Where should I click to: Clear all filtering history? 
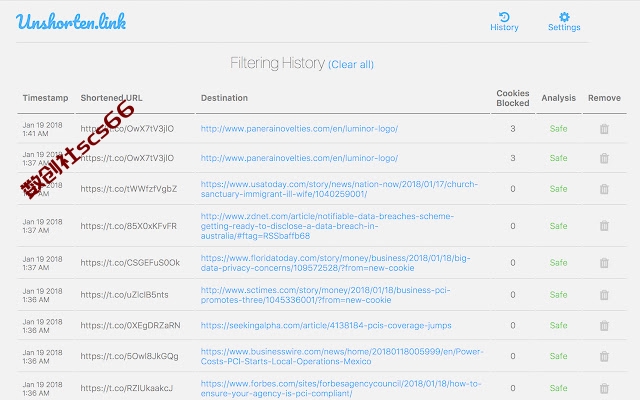coord(351,64)
